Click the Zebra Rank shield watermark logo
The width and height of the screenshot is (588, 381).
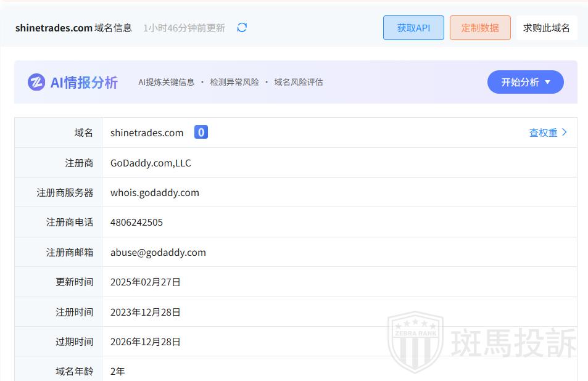coord(415,341)
